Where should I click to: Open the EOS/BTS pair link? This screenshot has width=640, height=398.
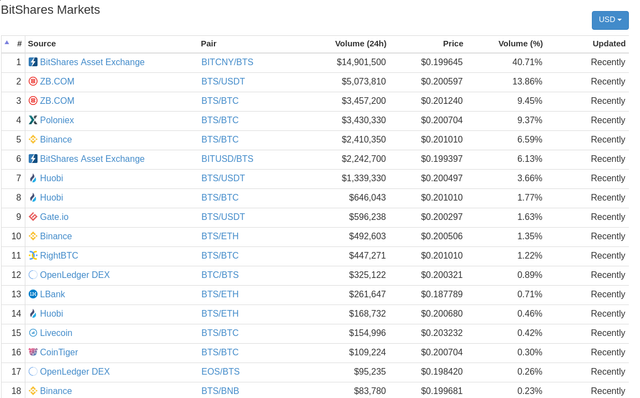click(x=220, y=371)
